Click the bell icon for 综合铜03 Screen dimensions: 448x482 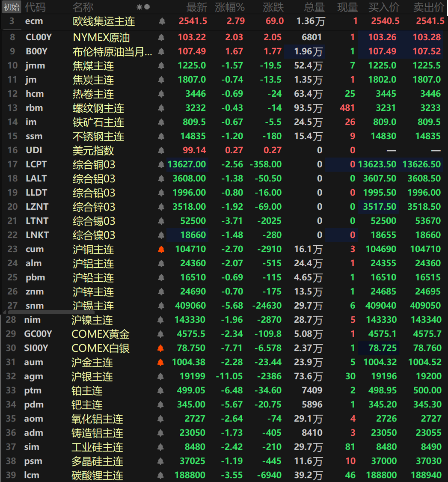pos(161,165)
